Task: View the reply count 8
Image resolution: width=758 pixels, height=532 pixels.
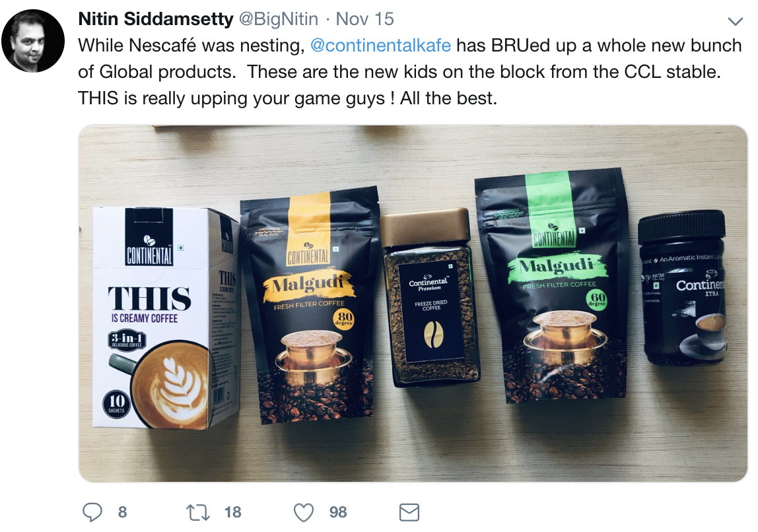Action: pyautogui.click(x=123, y=512)
